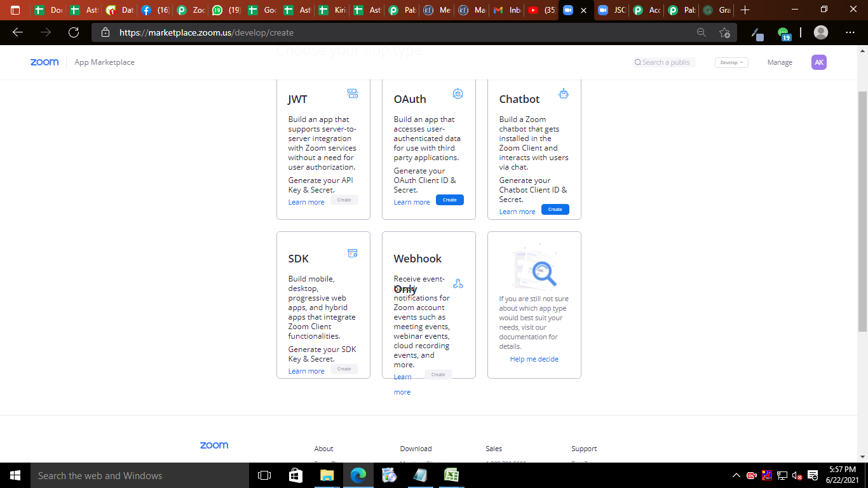Open File Explorer from the taskbar
Image resolution: width=868 pixels, height=488 pixels.
[x=327, y=475]
